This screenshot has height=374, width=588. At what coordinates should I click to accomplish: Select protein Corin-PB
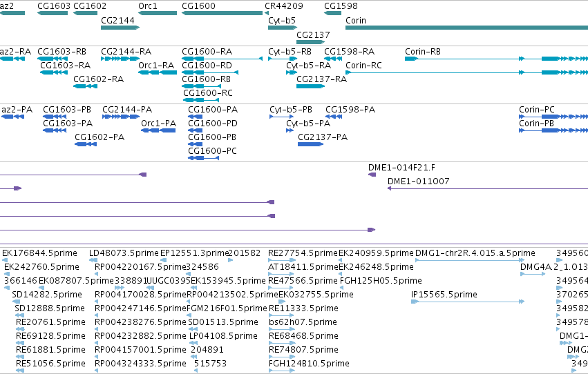point(536,123)
